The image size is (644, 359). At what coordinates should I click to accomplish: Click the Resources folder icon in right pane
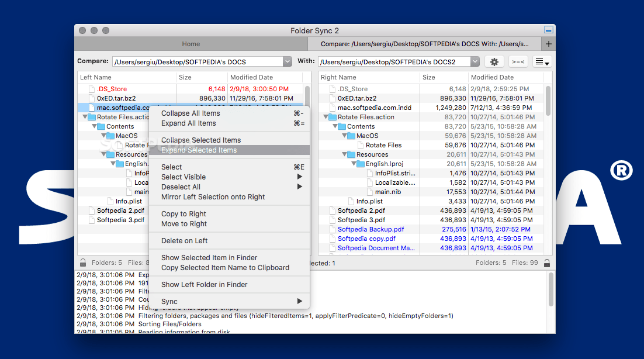point(351,154)
